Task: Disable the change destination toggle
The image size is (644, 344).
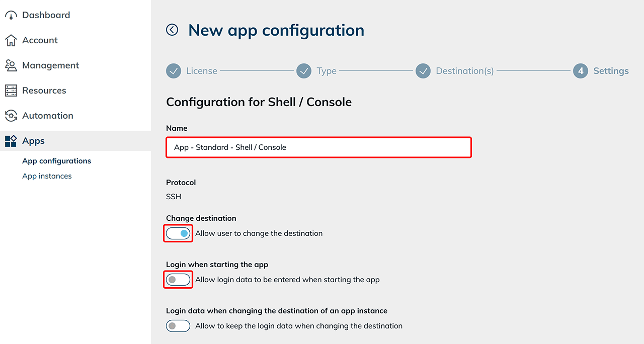Action: 179,233
